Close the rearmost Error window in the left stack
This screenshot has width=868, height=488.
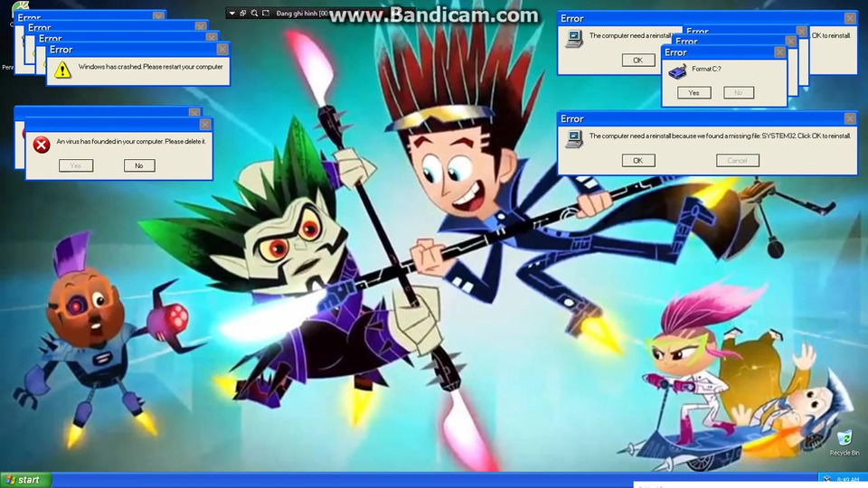(158, 16)
